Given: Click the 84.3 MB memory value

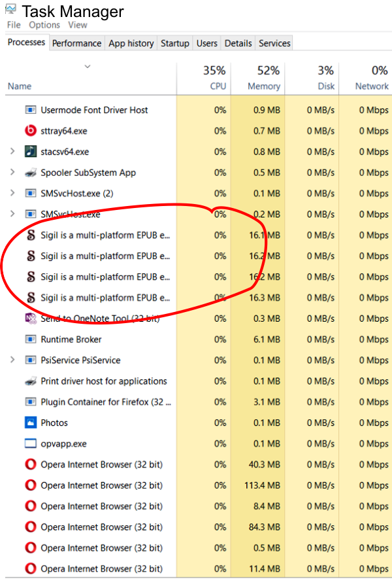Looking at the screenshot, I should tap(265, 527).
